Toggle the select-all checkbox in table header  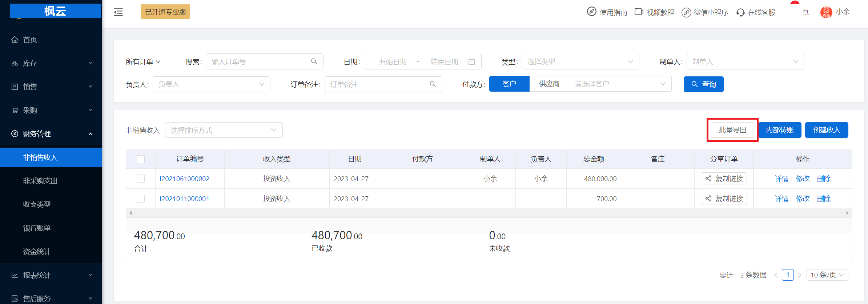[x=141, y=159]
